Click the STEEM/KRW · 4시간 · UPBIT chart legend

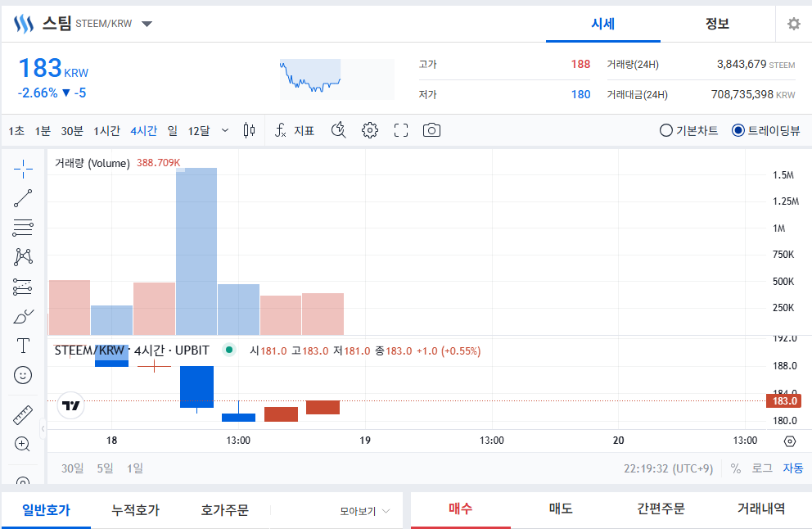(x=132, y=350)
